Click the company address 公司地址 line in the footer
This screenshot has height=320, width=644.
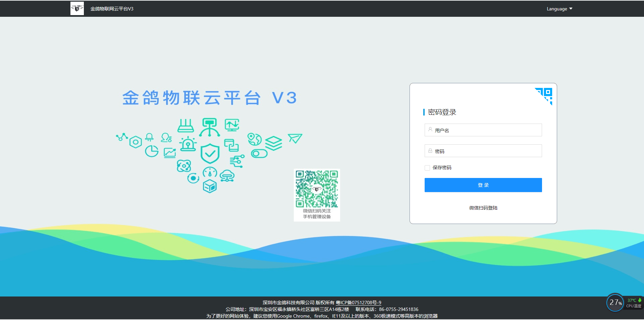(x=287, y=309)
